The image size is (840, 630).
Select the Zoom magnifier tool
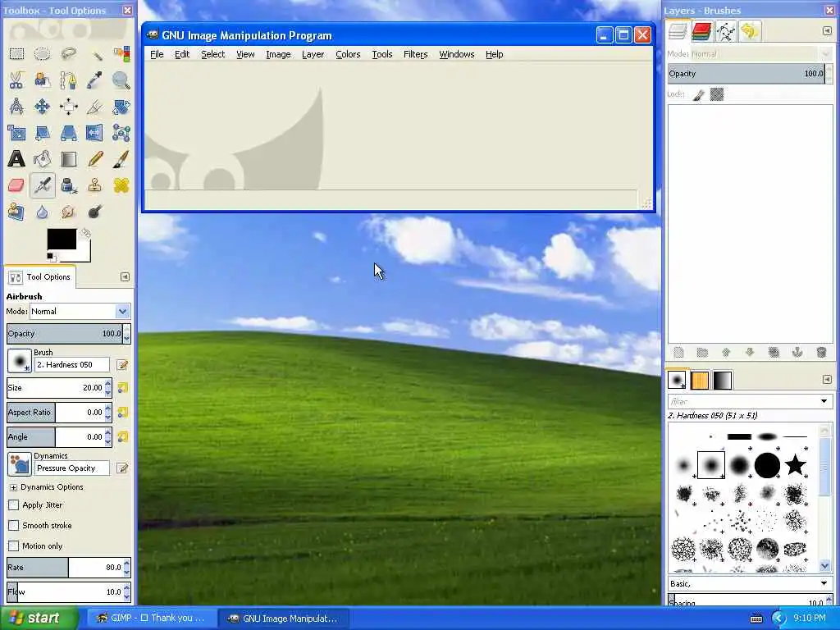coord(121,80)
